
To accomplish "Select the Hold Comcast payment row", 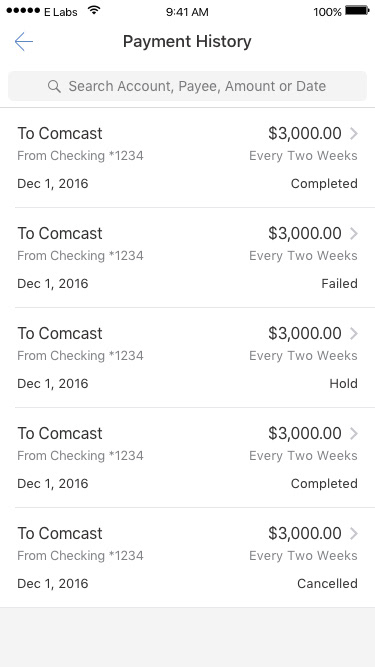I will point(188,358).
